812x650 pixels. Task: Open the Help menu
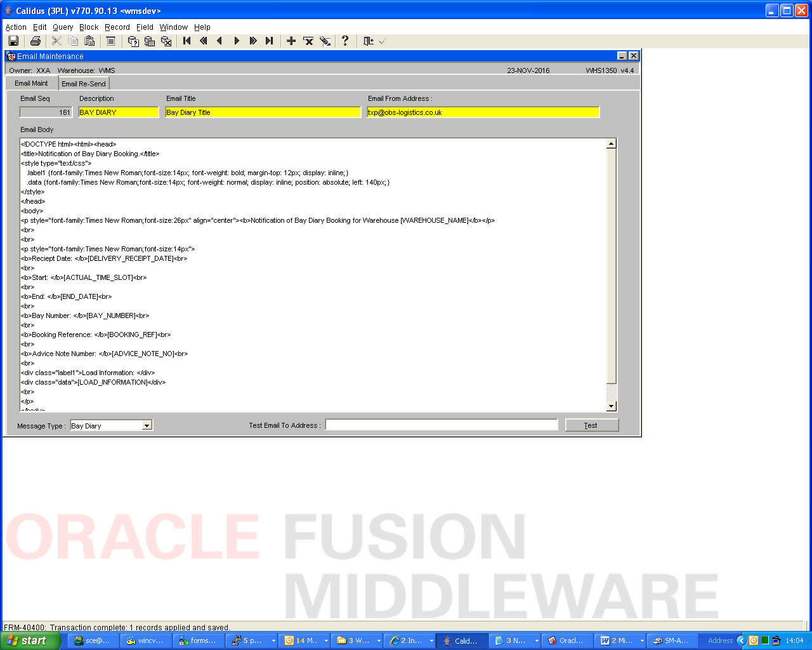202,27
